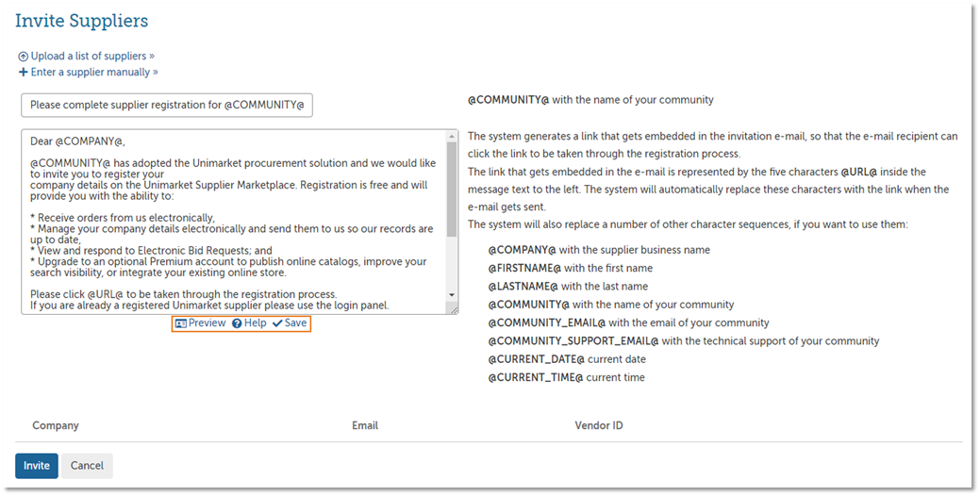Viewport: 980px width, 496px height.
Task: Click the @LASTNAME@ placeholder description
Action: pos(568,286)
